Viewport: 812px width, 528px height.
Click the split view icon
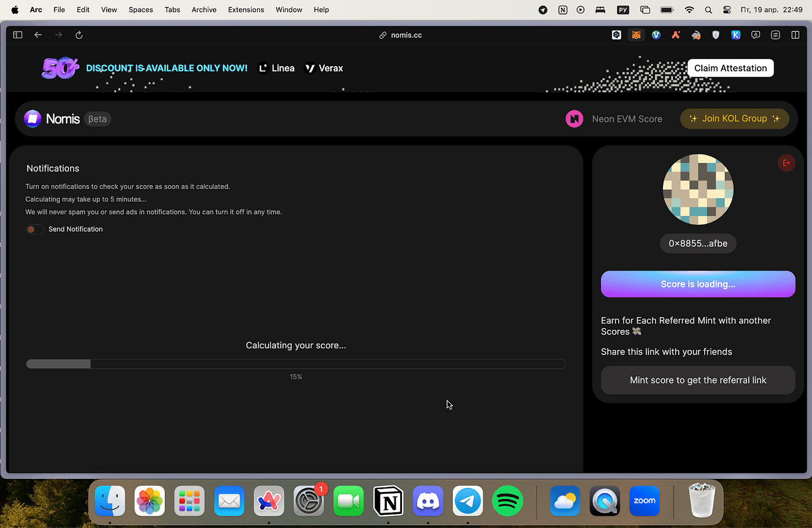coord(795,35)
